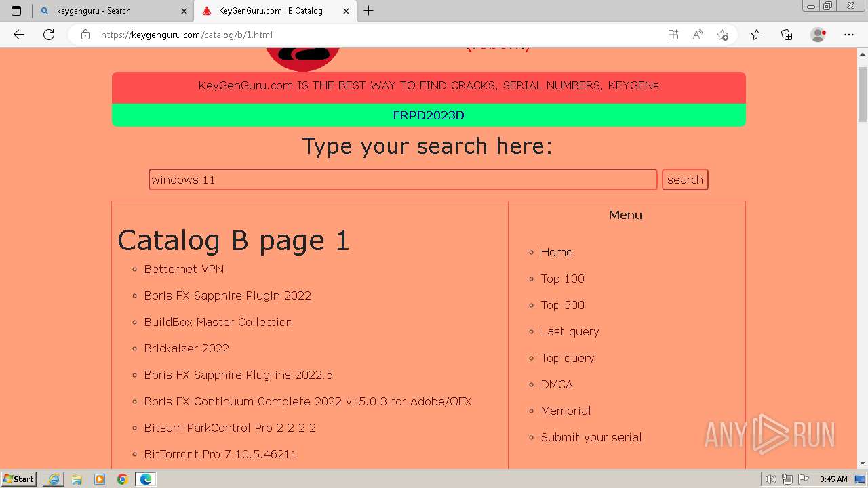Open Boris FX Continuum Complete 2022 link
The width and height of the screenshot is (868, 488).
click(308, 401)
